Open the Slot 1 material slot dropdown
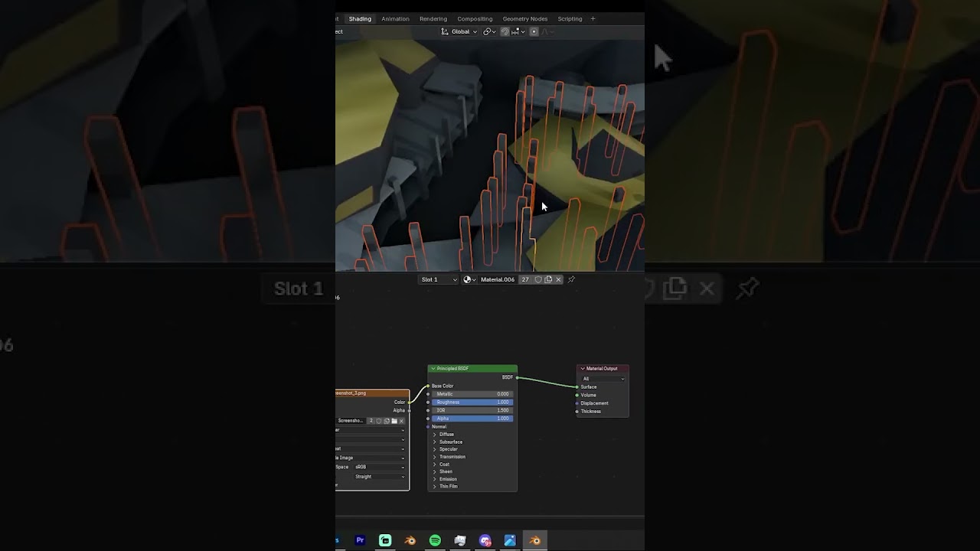The width and height of the screenshot is (980, 551). [439, 279]
